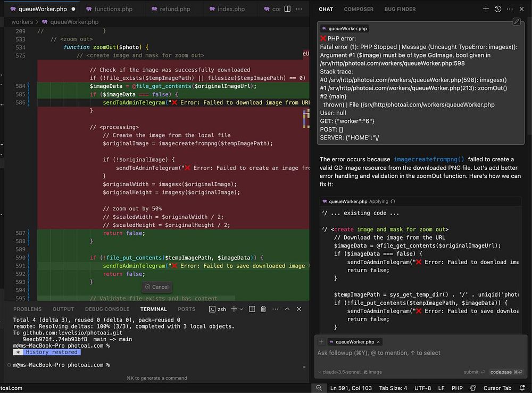The image size is (532, 393).
Task: Click the edit pencil icon on chat message
Action: point(516,22)
